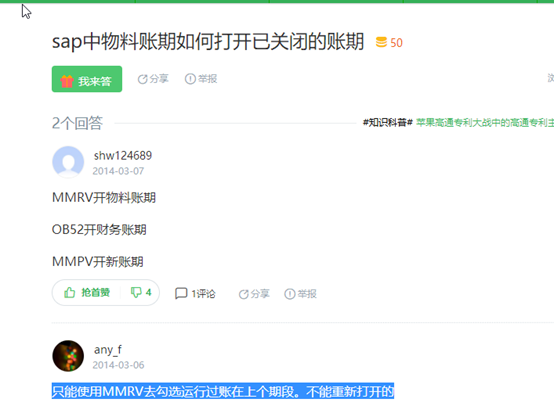The width and height of the screenshot is (554, 406).
Task: Open the shw124689 username link
Action: coord(123,155)
